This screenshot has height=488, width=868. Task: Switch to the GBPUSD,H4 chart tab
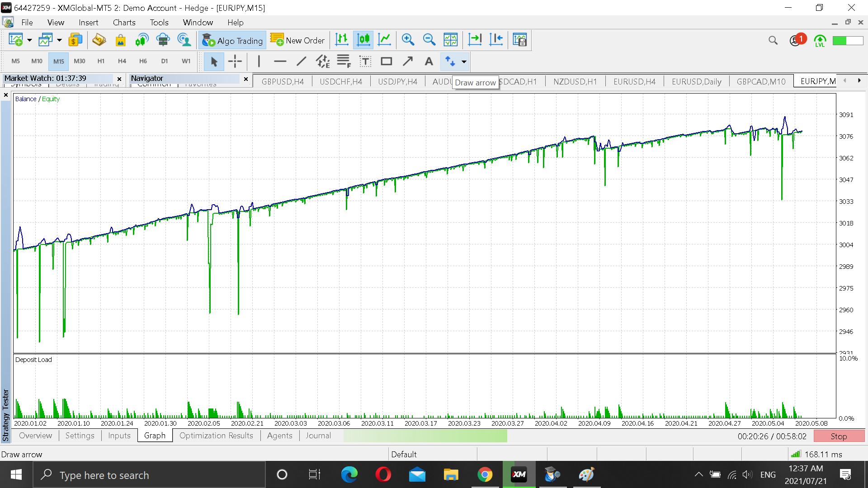(283, 82)
